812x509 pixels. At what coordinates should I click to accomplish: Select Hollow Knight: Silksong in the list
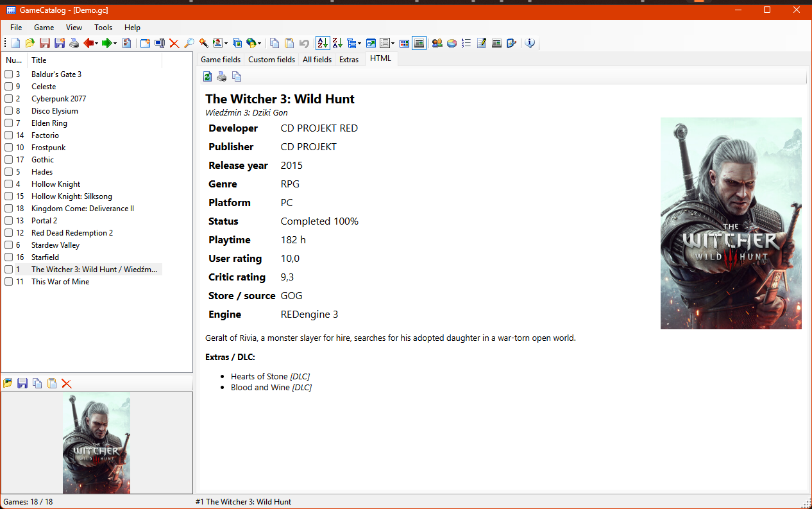(72, 196)
